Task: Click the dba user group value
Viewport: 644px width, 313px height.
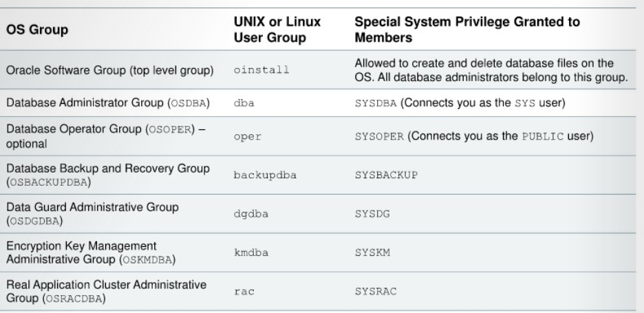Action: [x=243, y=102]
